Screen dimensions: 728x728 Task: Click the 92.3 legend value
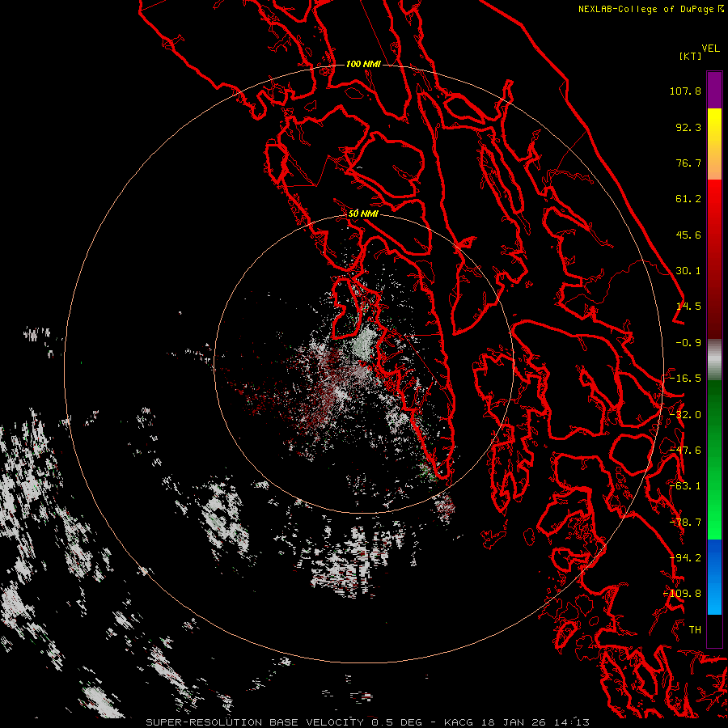[688, 127]
